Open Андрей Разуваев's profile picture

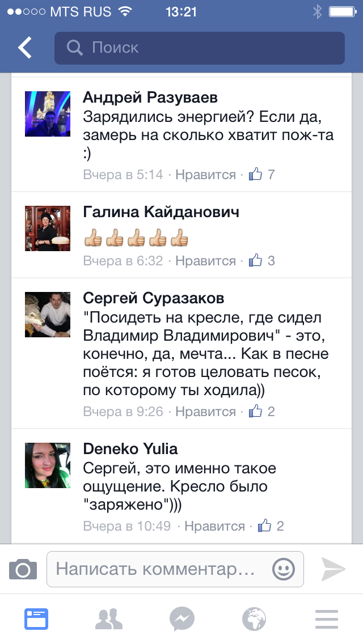tap(48, 114)
